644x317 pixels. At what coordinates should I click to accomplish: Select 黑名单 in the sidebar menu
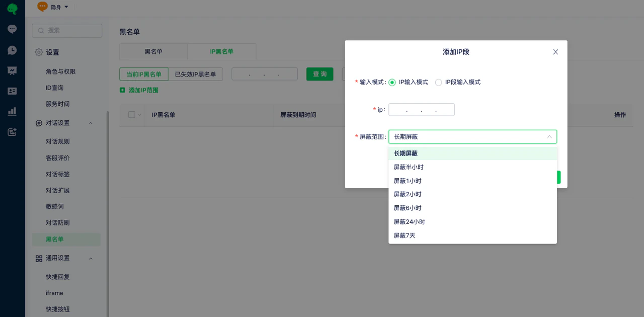click(x=66, y=239)
